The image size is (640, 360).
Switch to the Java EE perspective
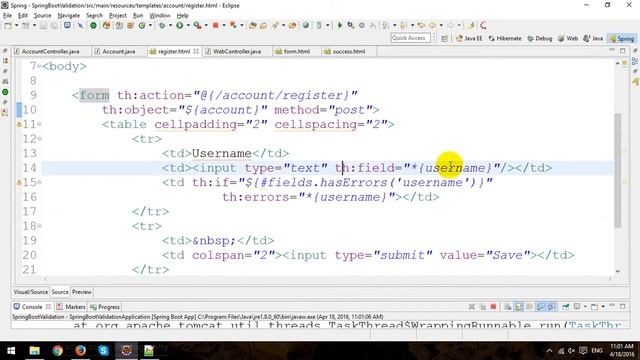(x=469, y=38)
